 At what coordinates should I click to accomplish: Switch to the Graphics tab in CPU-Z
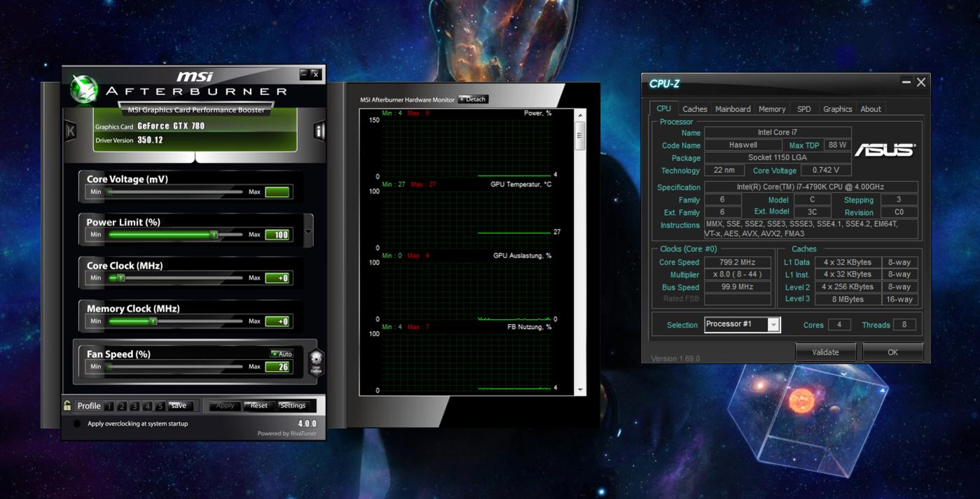tap(837, 109)
